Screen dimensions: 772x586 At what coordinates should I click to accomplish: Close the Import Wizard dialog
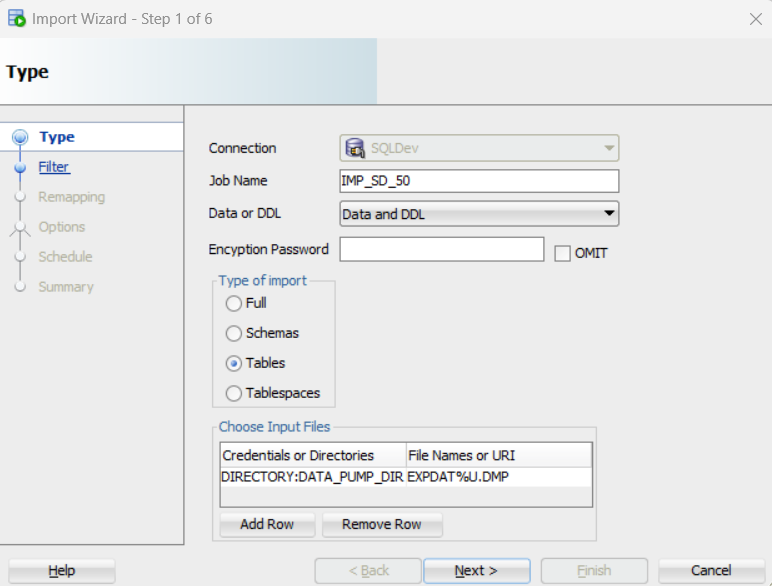pos(755,19)
